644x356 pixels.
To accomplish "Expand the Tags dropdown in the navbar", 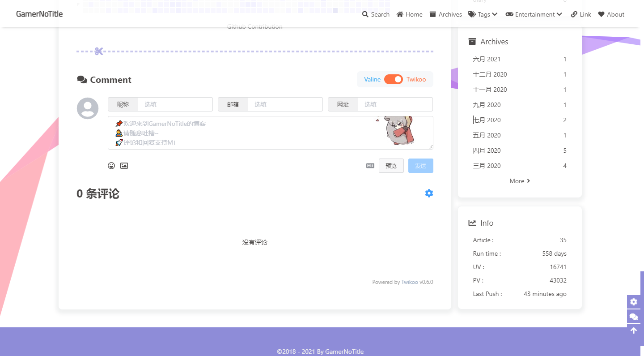I will click(483, 14).
